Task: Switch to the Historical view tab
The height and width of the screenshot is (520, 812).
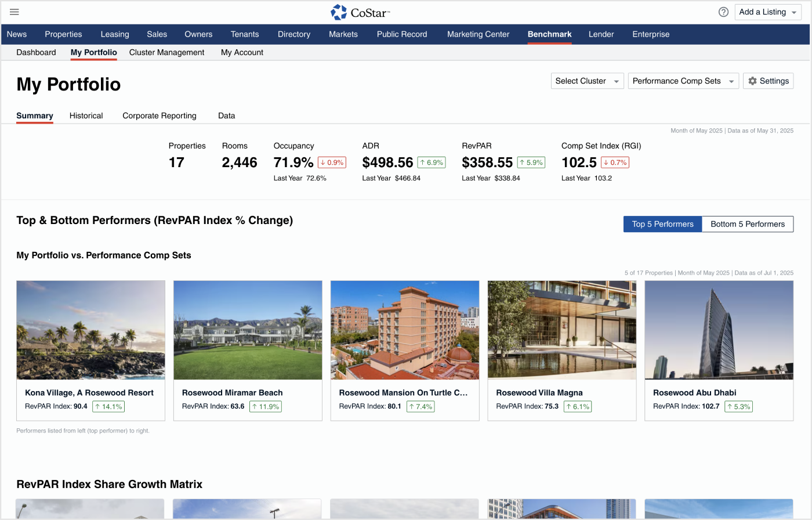Action: coord(86,115)
